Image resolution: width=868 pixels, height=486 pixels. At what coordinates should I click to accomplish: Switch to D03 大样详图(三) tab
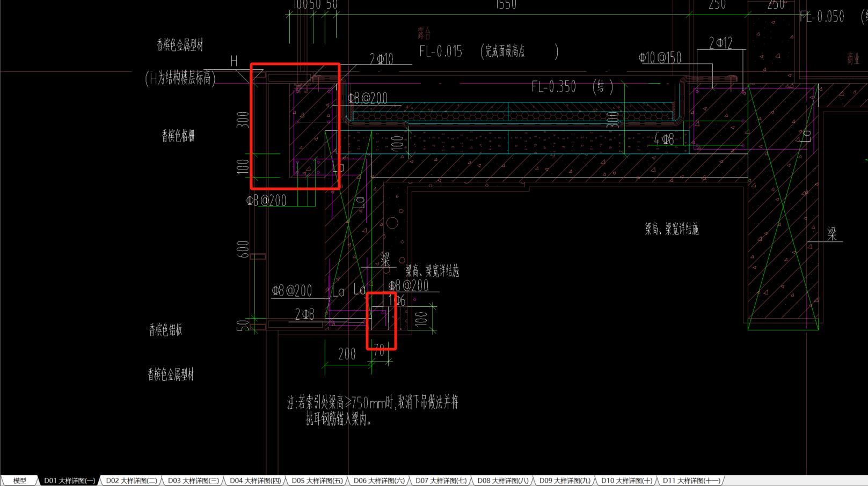193,481
